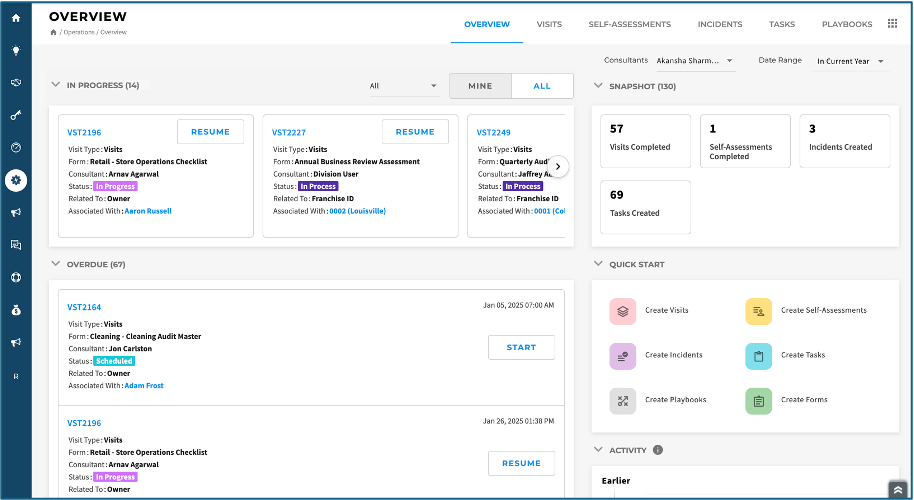Viewport: 914px width, 500px height.
Task: Collapse the Snapshot section
Action: pyautogui.click(x=598, y=86)
